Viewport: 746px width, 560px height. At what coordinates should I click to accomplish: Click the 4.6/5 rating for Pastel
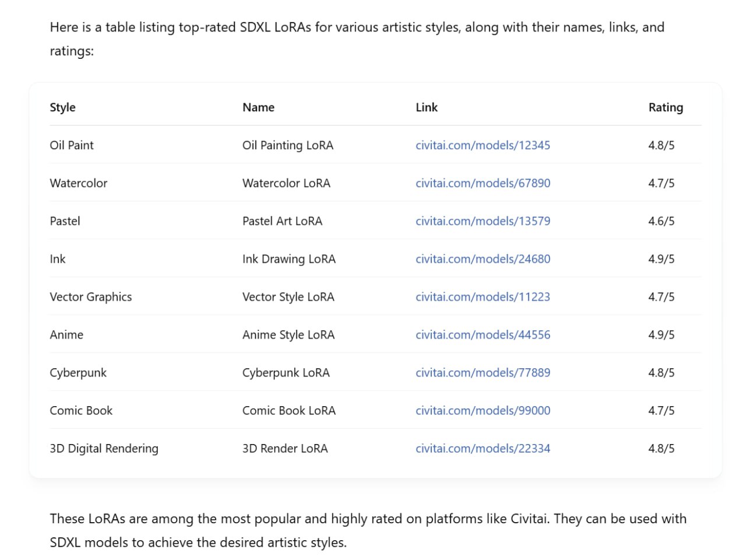[661, 221]
